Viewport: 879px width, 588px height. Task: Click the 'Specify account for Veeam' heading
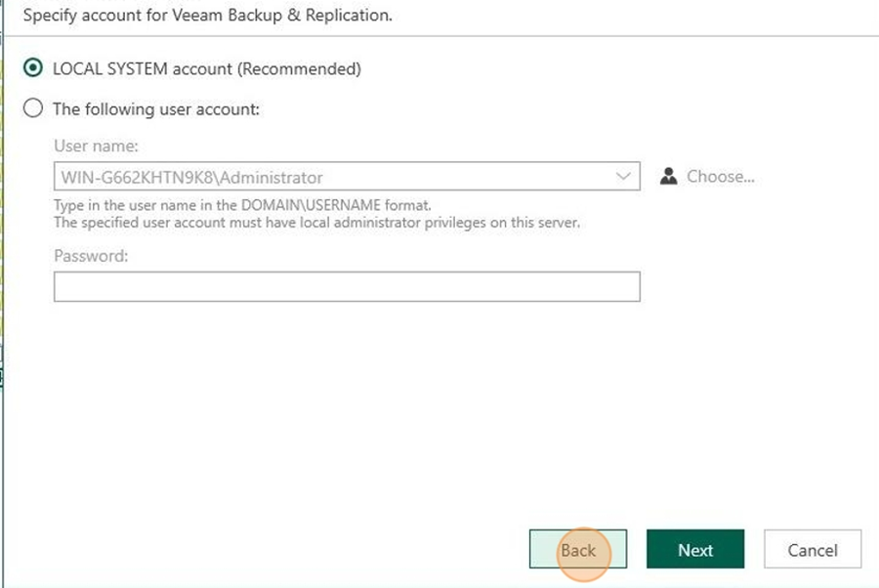pos(207,15)
